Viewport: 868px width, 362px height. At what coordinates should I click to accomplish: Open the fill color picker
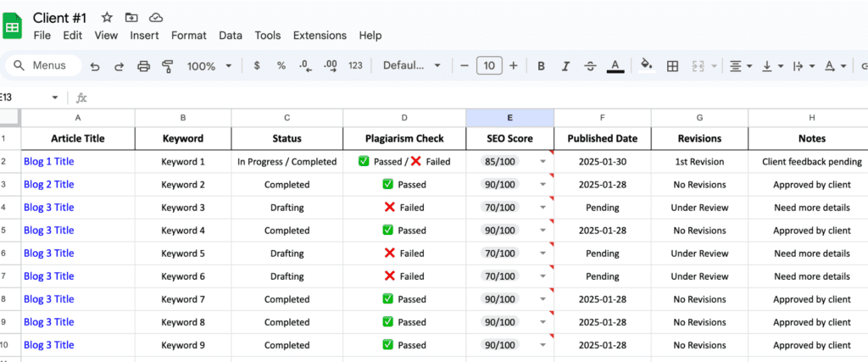(647, 66)
